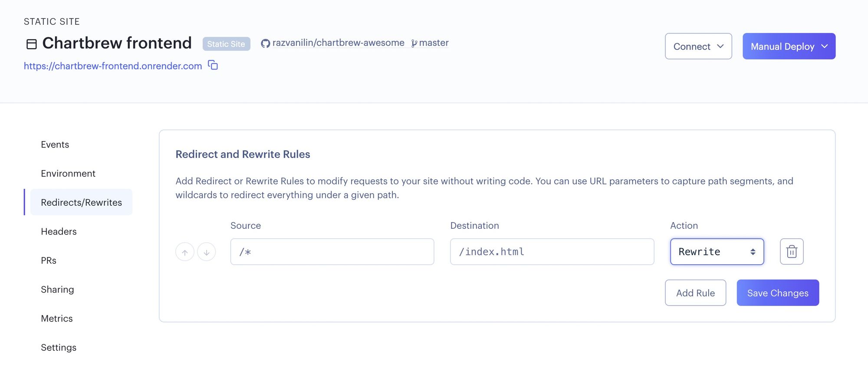Image resolution: width=868 pixels, height=385 pixels.
Task: Click the Static Site badge
Action: pyautogui.click(x=226, y=44)
